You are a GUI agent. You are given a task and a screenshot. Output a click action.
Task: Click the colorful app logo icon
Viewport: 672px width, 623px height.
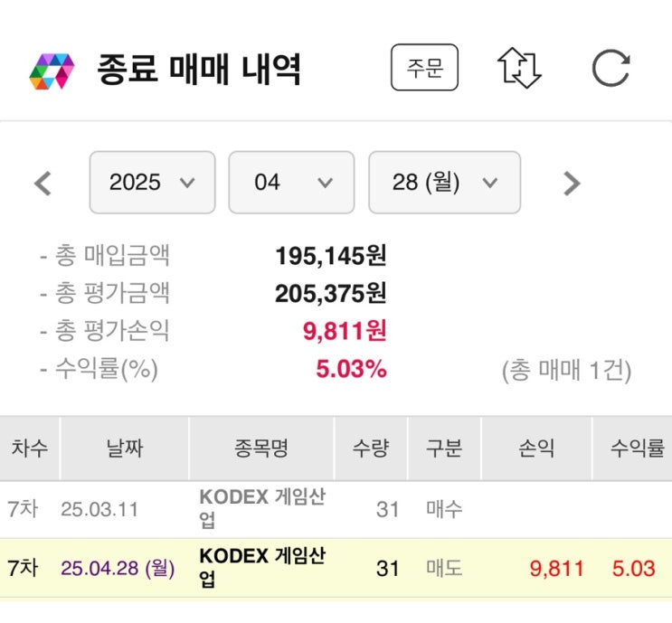click(x=51, y=71)
